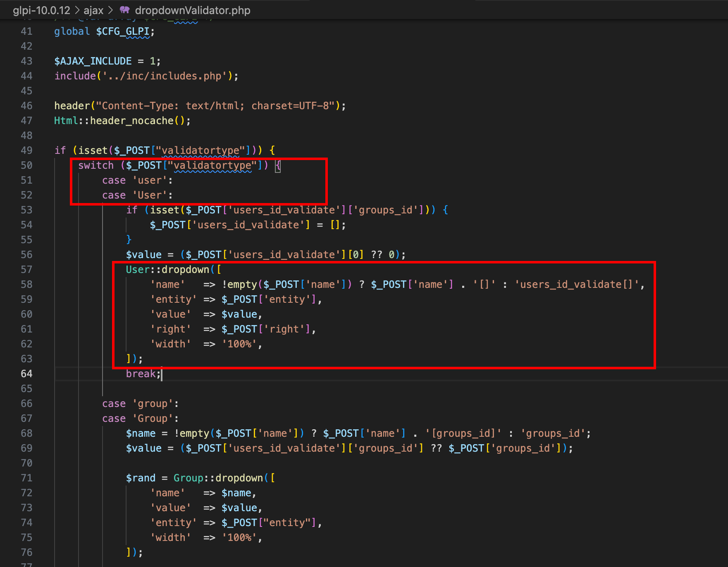Click '$_POST['users_id_validate'] = []' on line 54
Image resolution: width=728 pixels, height=567 pixels.
point(245,225)
